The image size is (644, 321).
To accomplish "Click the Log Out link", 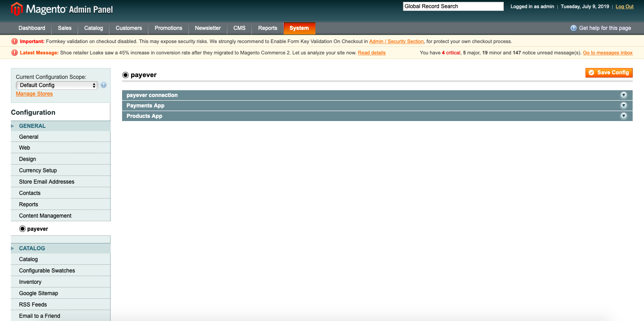I will pyautogui.click(x=624, y=6).
